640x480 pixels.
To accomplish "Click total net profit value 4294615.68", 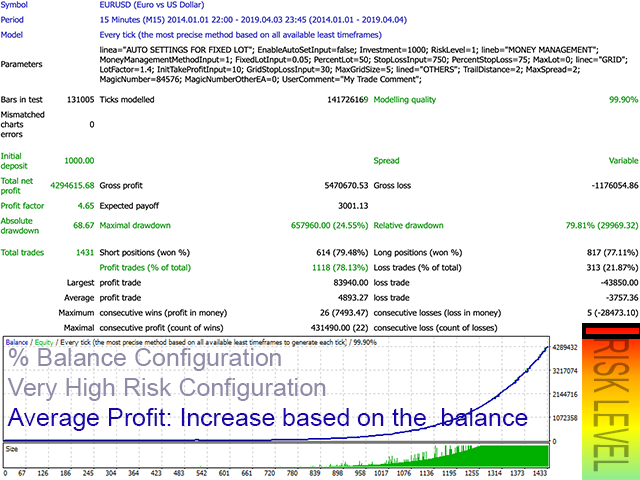I will pyautogui.click(x=72, y=186).
